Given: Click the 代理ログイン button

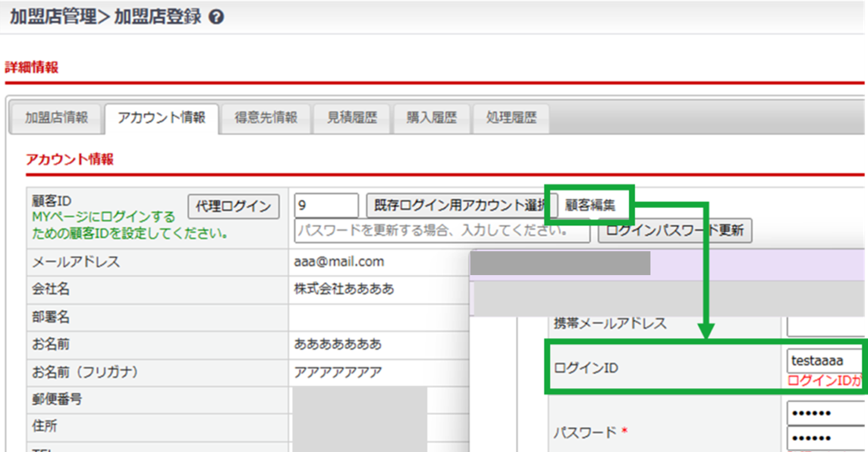Looking at the screenshot, I should (233, 206).
